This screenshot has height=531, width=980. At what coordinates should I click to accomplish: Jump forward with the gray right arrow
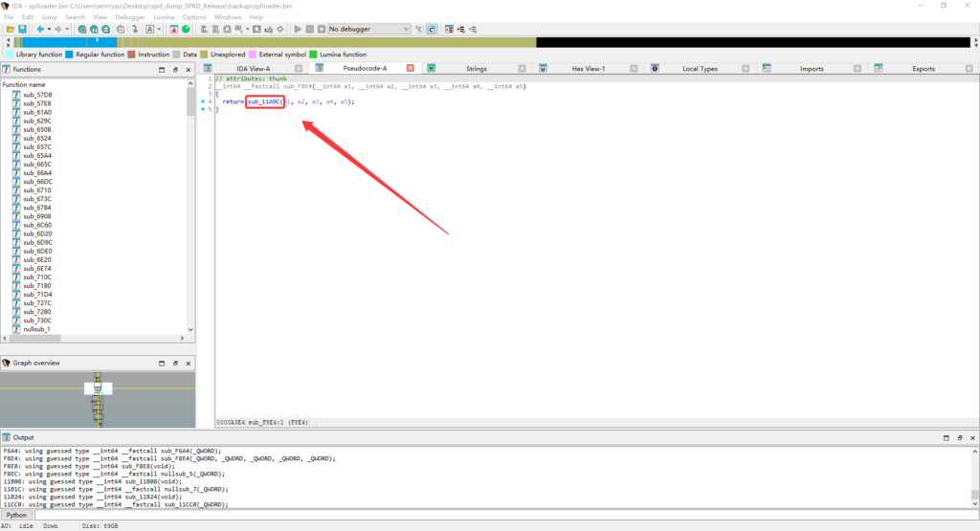tap(58, 29)
